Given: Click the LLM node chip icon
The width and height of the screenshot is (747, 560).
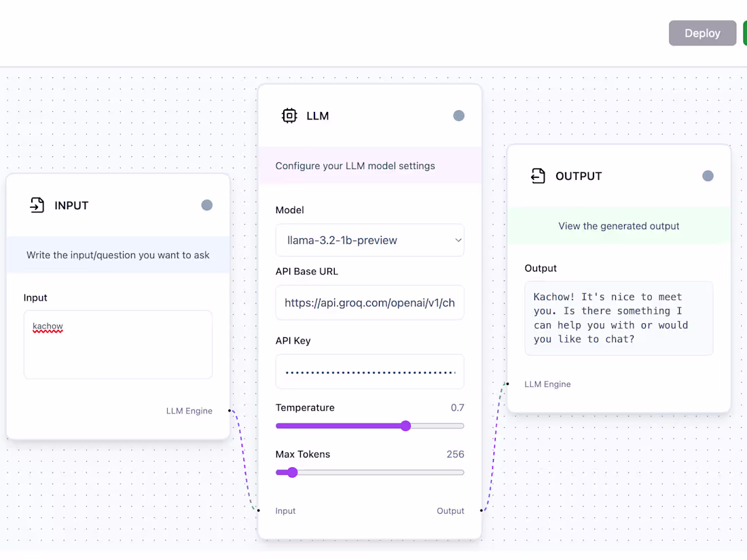Looking at the screenshot, I should [x=290, y=115].
